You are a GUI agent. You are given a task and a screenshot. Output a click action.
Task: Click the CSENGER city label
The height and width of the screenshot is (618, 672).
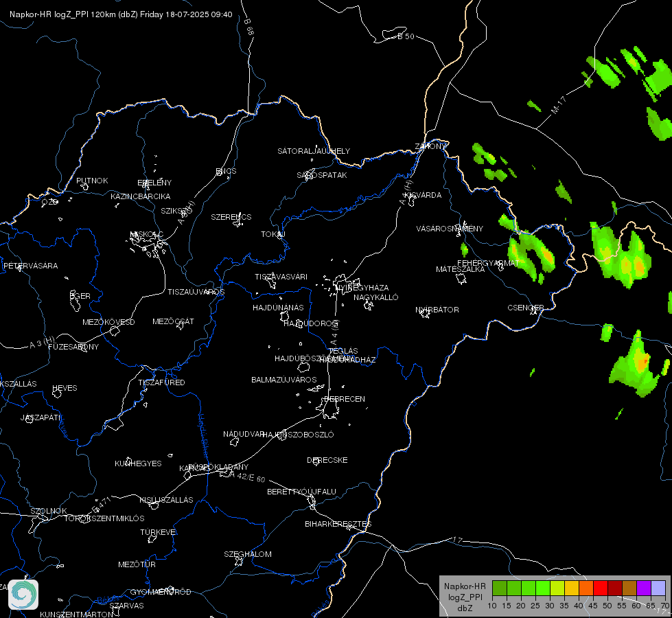coord(525,308)
